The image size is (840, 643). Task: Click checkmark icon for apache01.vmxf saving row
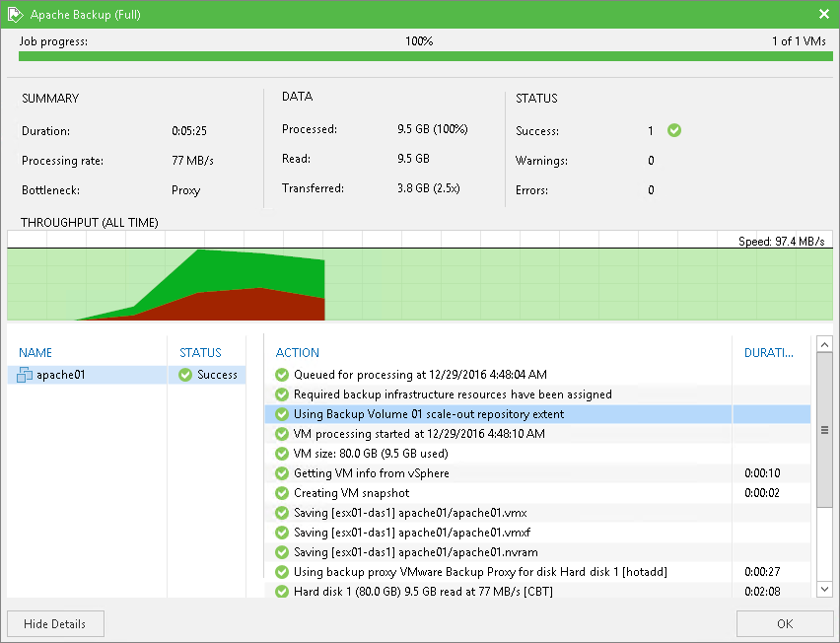tap(282, 533)
